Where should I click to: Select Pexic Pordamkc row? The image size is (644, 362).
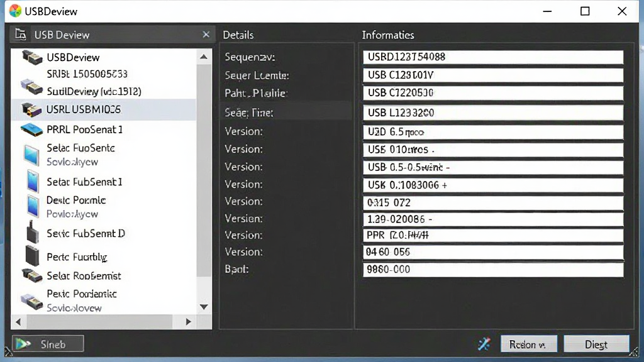click(104, 301)
